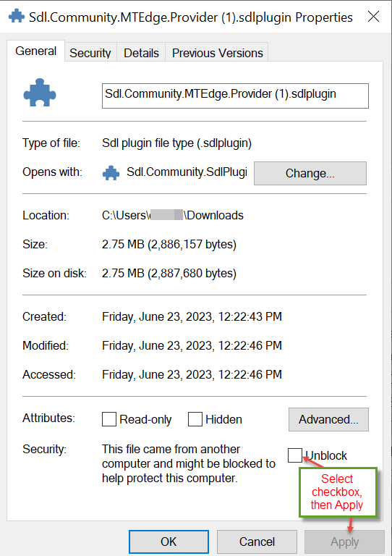Screen dimensions: 392x556
Task: Click the Apply button
Action: [x=344, y=542]
